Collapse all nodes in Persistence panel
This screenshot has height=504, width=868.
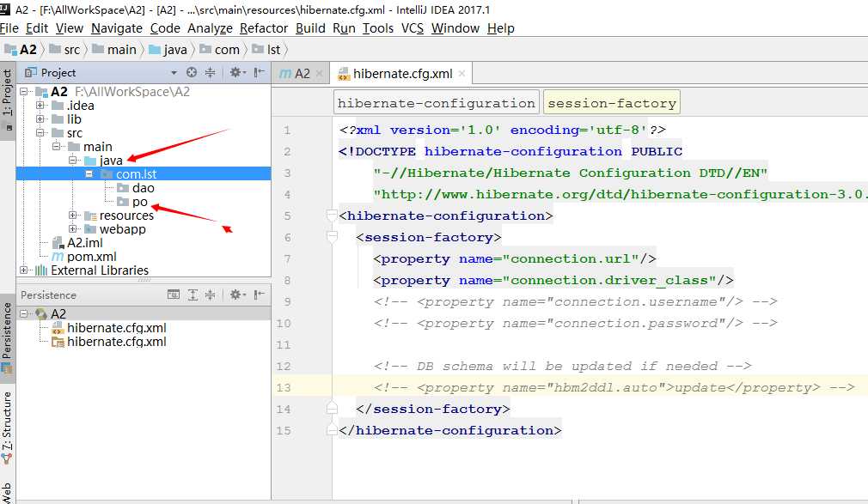211,295
